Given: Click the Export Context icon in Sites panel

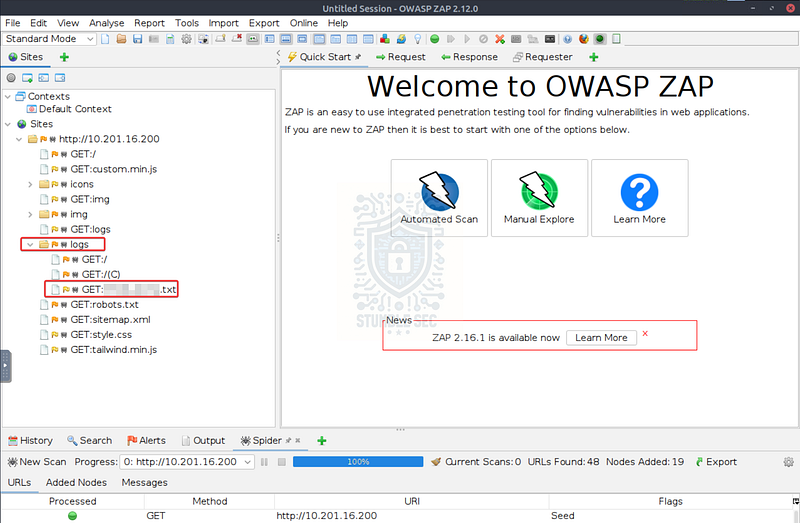Looking at the screenshot, I should (x=60, y=78).
